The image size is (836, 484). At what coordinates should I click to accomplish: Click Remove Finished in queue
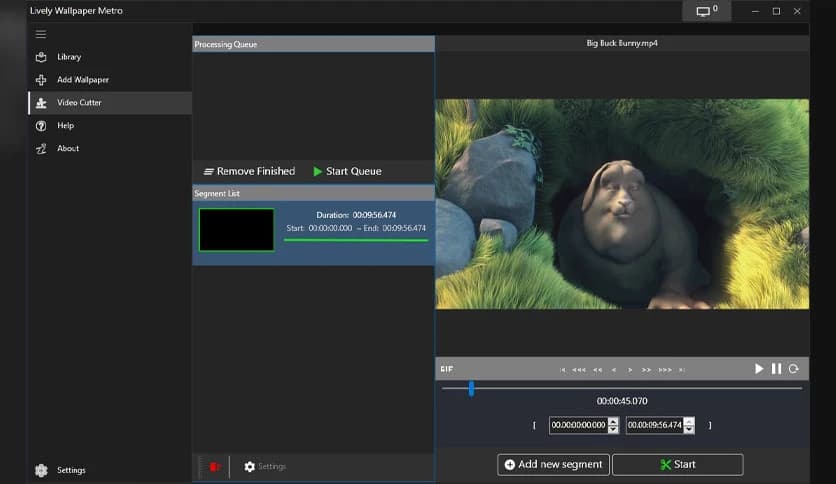[x=249, y=171]
